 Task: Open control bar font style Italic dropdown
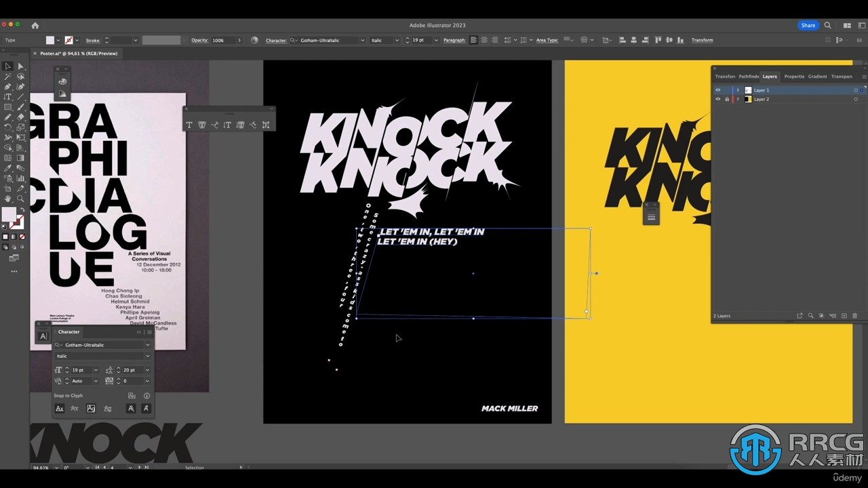tap(397, 40)
